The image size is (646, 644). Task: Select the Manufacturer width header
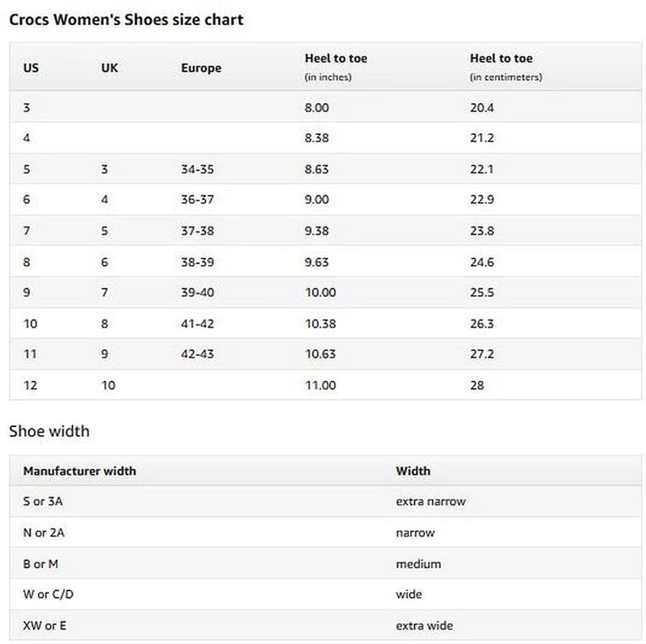79,470
